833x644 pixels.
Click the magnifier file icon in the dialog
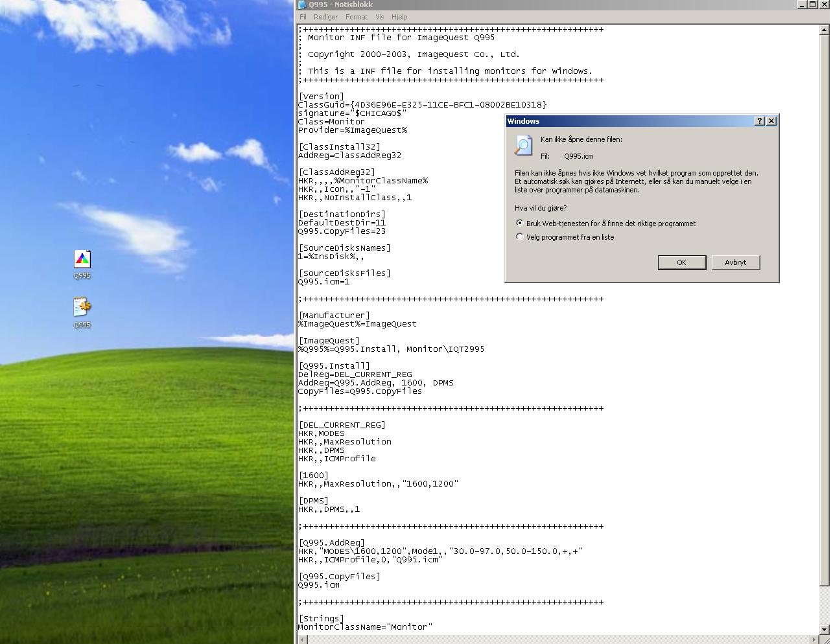click(x=523, y=145)
